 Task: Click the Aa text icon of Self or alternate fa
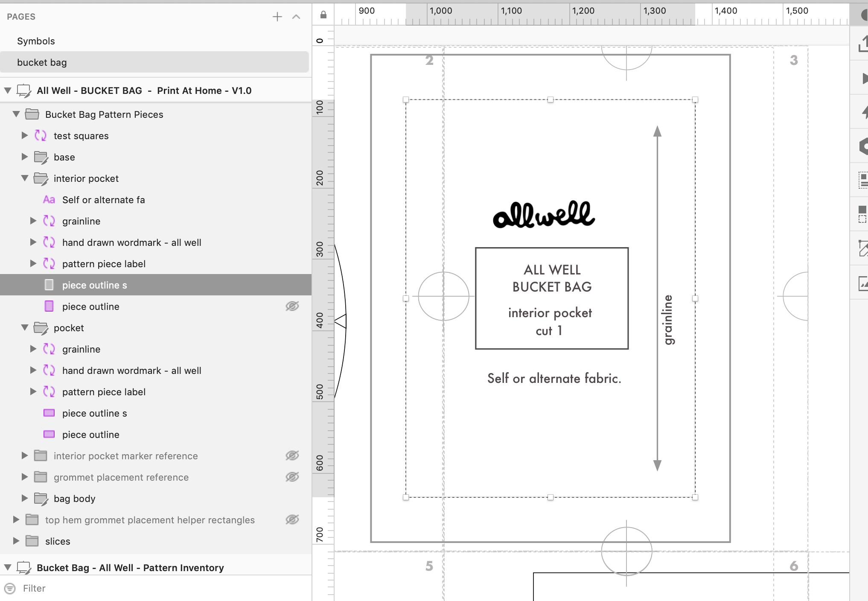(x=49, y=200)
